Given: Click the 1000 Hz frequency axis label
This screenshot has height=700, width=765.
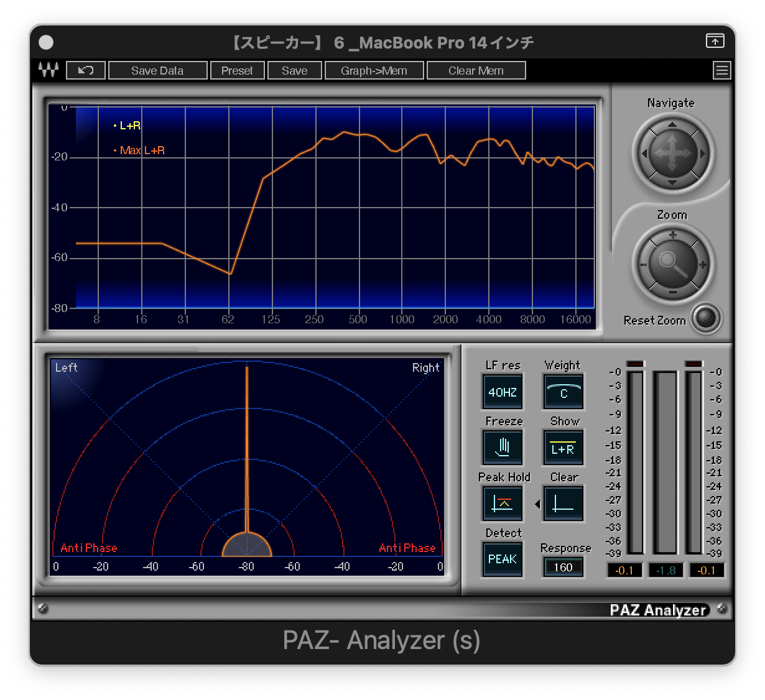Looking at the screenshot, I should point(402,319).
